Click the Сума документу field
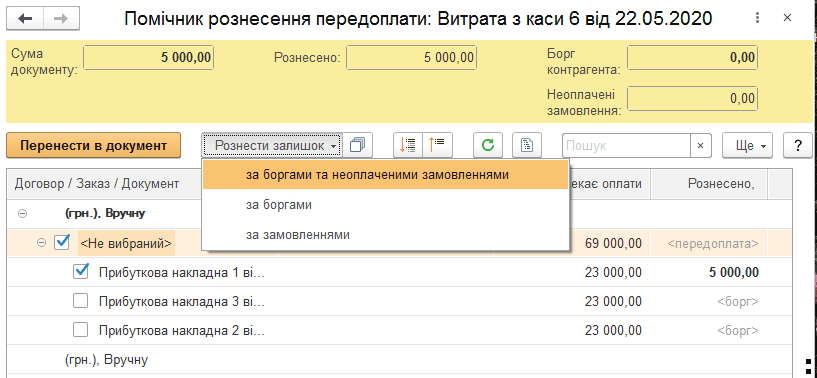 148,57
